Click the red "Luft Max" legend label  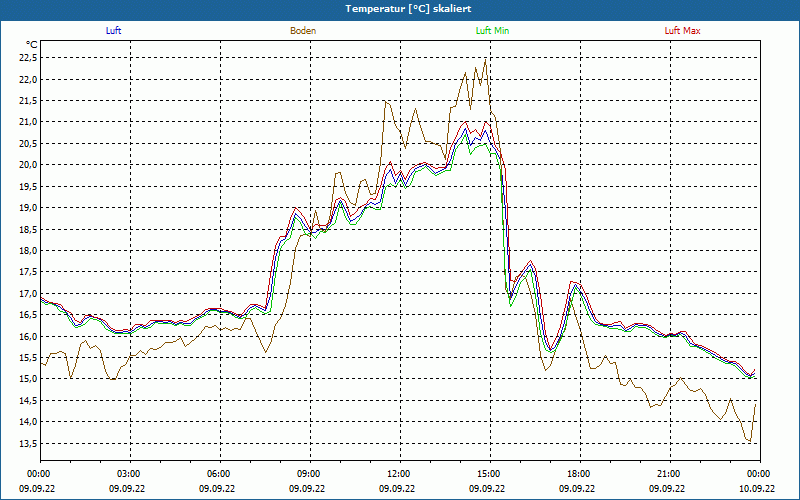pos(682,31)
